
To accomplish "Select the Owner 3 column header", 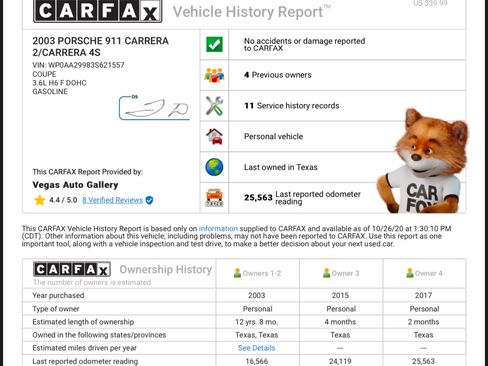I will pos(341,273).
